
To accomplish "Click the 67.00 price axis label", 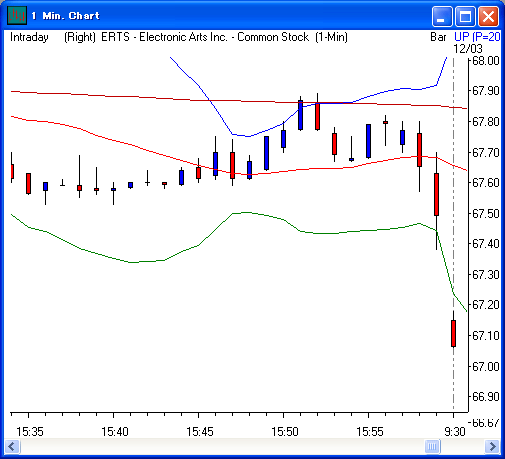I will [x=486, y=366].
